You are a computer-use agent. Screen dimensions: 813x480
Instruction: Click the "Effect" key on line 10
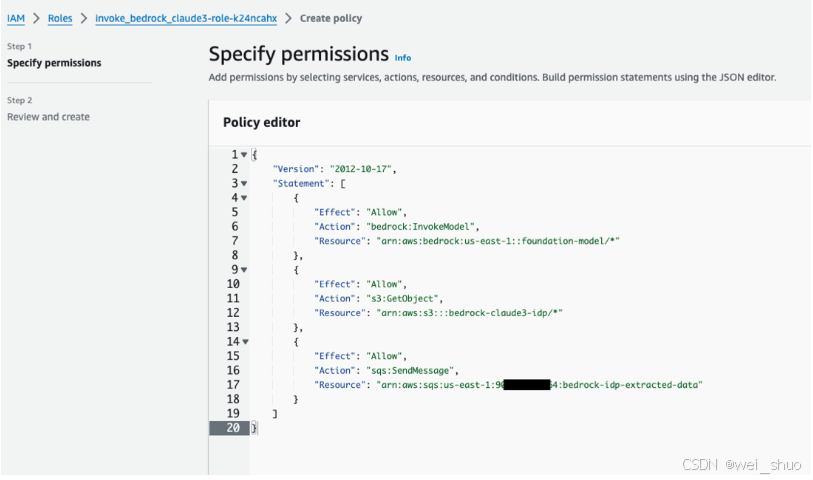334,285
